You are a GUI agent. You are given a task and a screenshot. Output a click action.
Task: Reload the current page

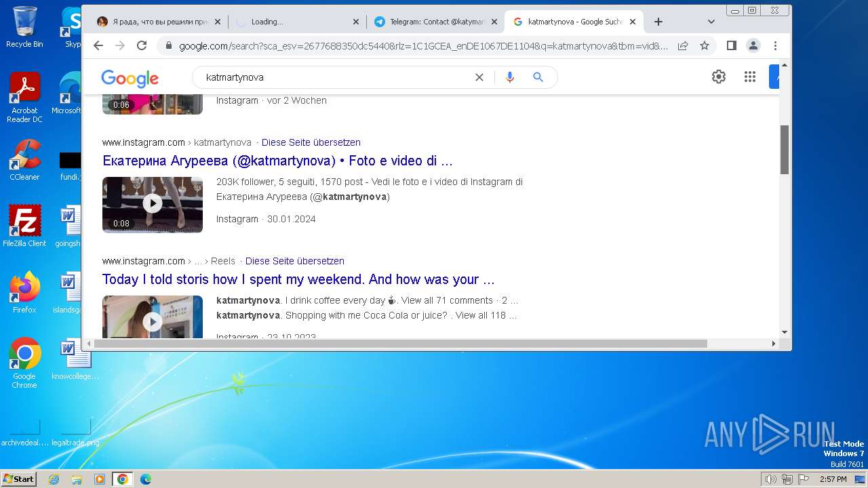pos(142,45)
